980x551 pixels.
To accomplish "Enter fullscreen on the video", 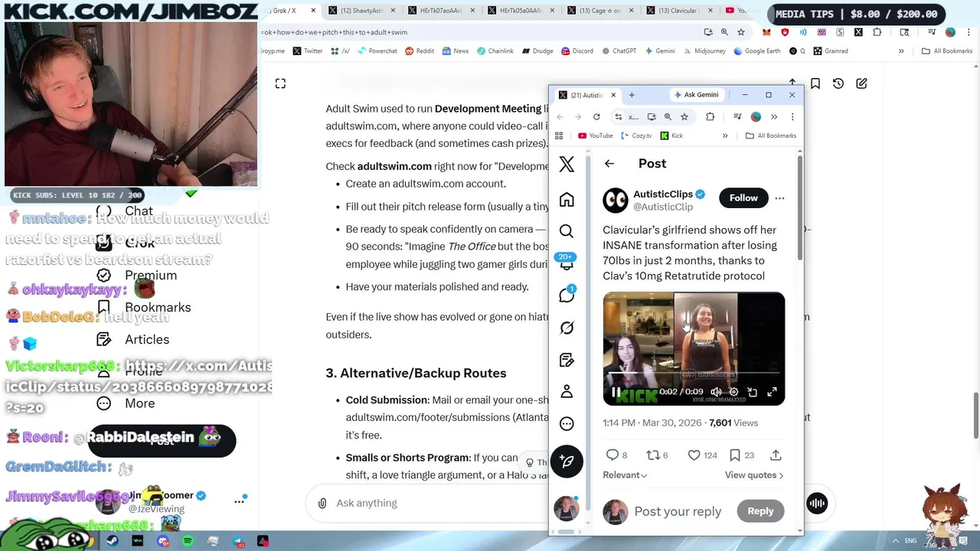I will coord(772,392).
